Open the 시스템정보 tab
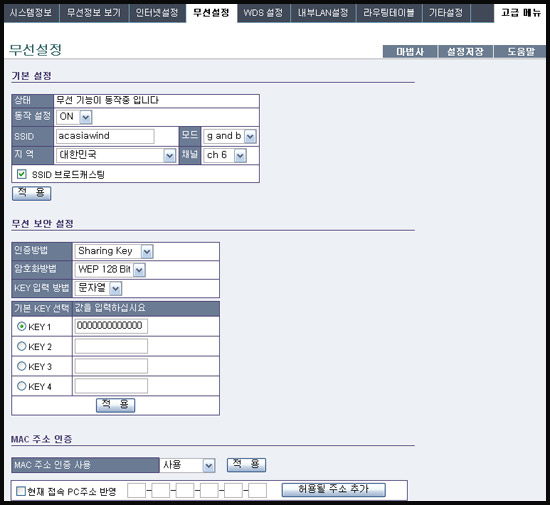Image resolution: width=550 pixels, height=505 pixels. pyautogui.click(x=31, y=13)
